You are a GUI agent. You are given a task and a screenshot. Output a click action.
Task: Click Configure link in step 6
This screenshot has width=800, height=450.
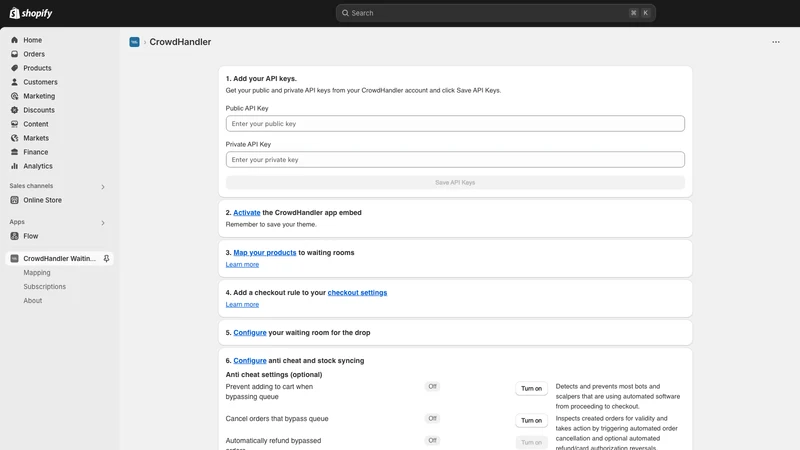coord(250,361)
